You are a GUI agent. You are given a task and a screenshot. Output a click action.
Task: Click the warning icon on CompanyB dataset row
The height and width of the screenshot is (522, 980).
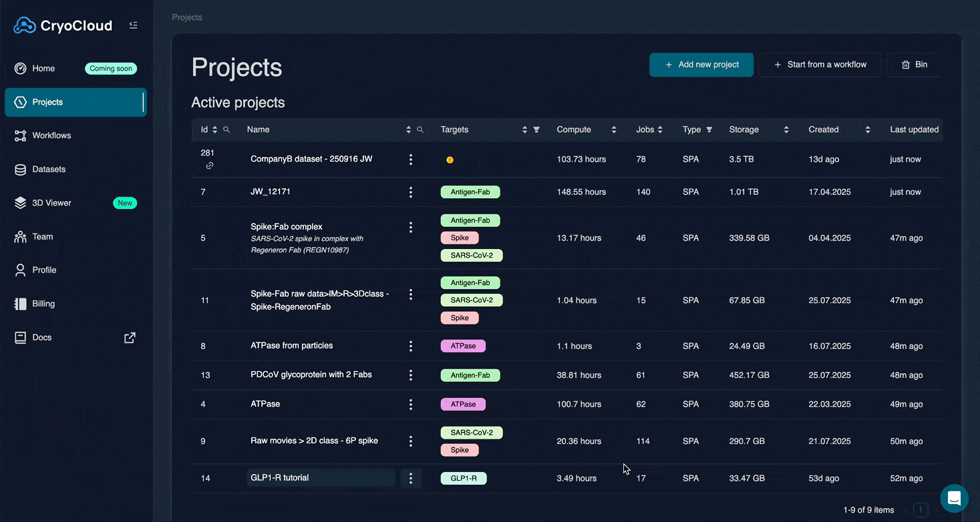(x=450, y=160)
